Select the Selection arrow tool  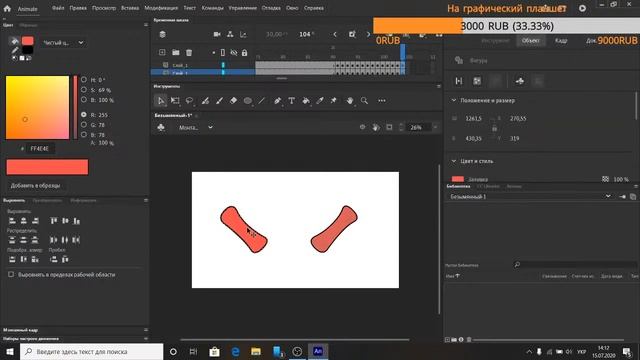tap(160, 101)
